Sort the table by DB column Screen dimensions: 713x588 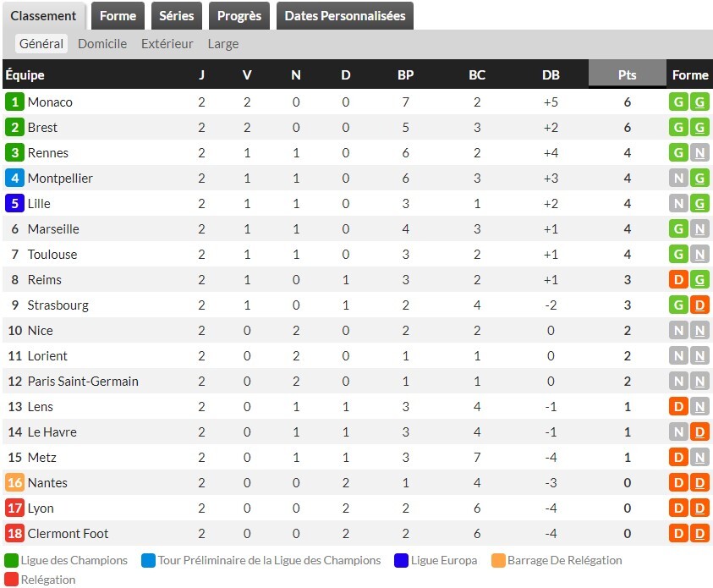[x=551, y=74]
